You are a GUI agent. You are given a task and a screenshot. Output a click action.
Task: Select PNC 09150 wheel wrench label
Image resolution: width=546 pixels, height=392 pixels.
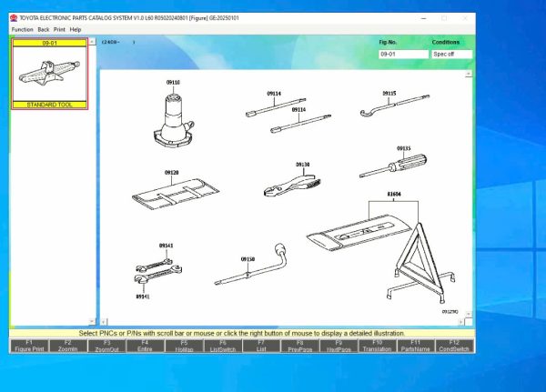pyautogui.click(x=248, y=259)
